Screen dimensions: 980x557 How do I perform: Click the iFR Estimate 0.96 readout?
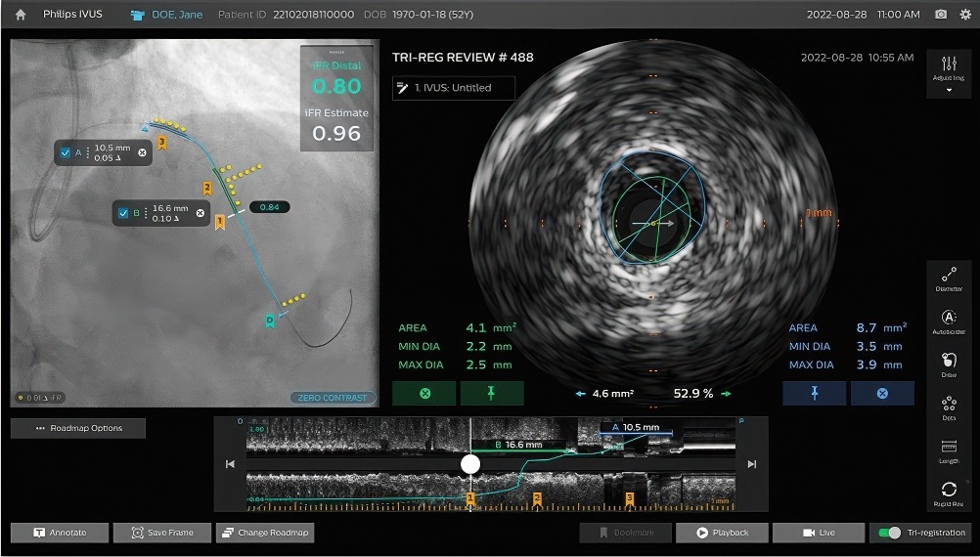tap(336, 125)
